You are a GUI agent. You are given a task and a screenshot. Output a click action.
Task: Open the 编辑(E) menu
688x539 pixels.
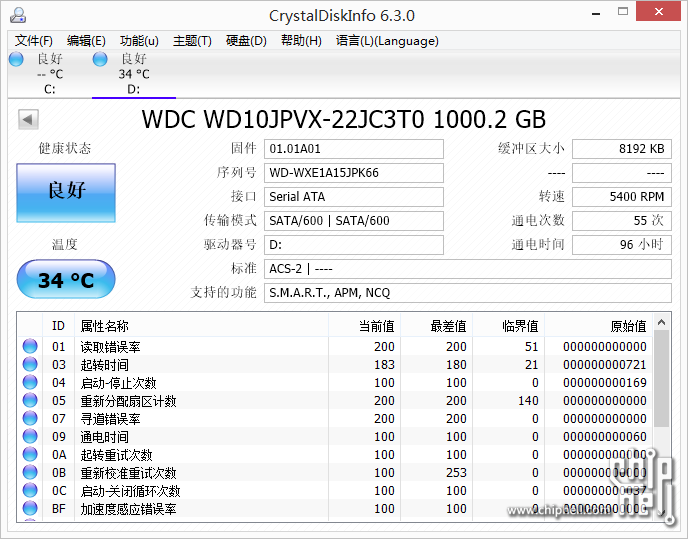click(x=86, y=41)
